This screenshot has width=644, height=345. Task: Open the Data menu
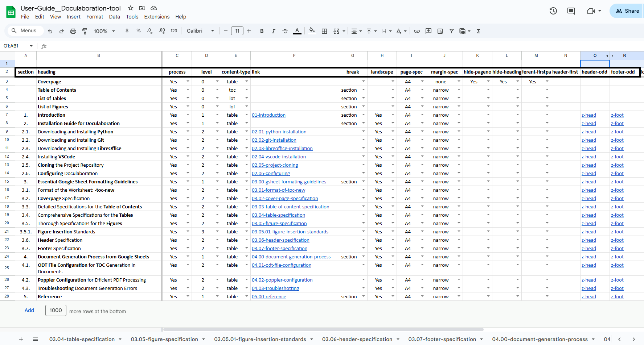(114, 17)
